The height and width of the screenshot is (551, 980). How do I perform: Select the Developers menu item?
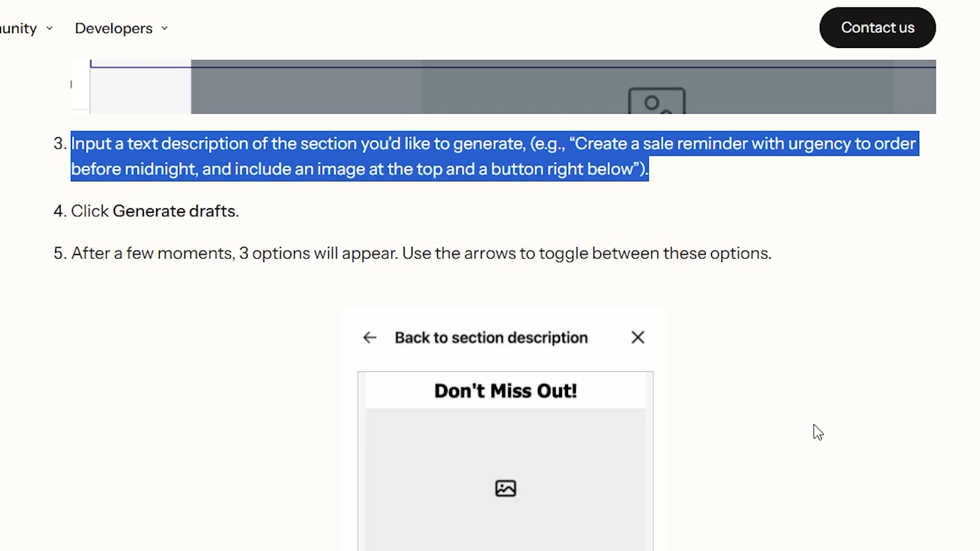pos(113,28)
